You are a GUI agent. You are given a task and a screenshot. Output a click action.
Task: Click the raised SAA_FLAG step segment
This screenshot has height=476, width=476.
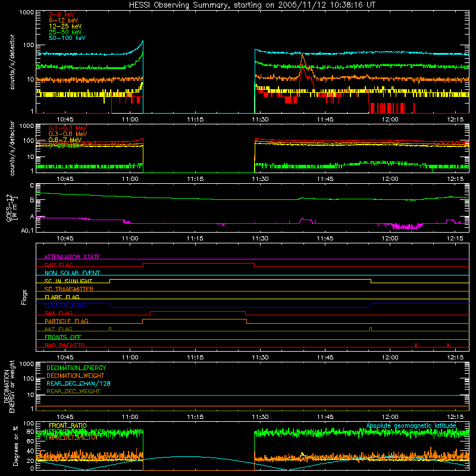point(198,311)
